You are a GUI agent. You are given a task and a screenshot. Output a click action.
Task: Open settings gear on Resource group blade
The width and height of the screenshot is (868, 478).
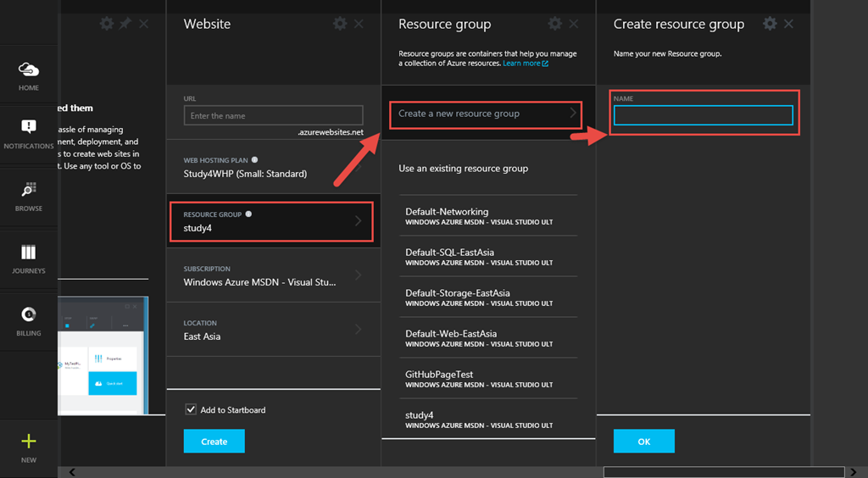click(554, 24)
